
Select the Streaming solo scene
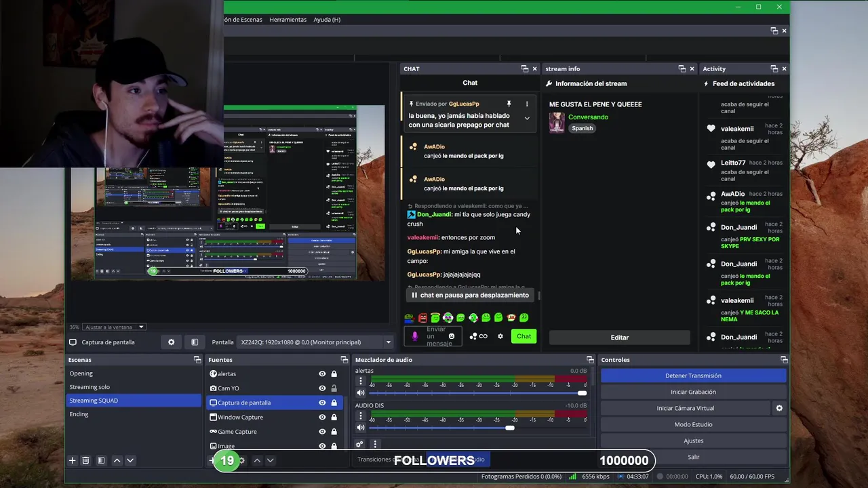tap(134, 387)
